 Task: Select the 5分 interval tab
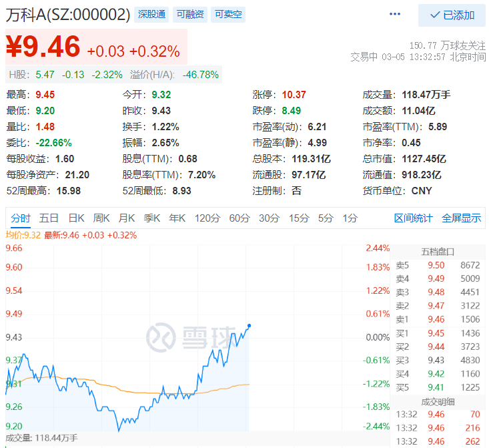click(326, 218)
